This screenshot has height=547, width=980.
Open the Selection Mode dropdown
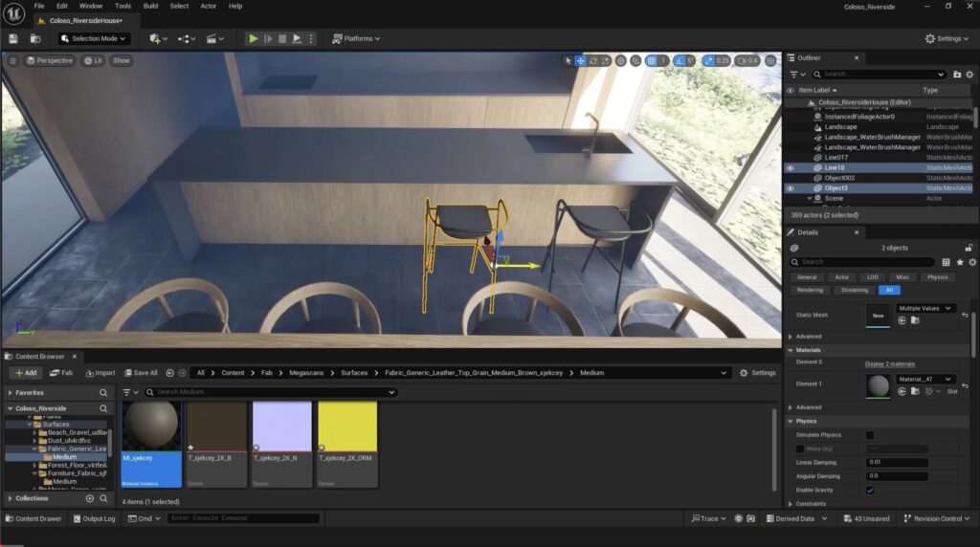[x=95, y=38]
